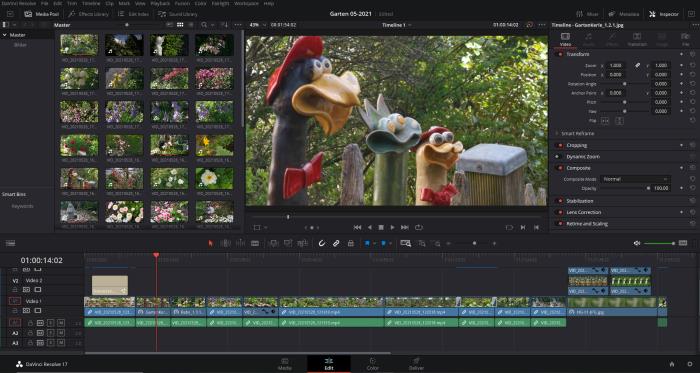The height and width of the screenshot is (373, 700).
Task: Switch to the Media page tab
Action: (285, 364)
